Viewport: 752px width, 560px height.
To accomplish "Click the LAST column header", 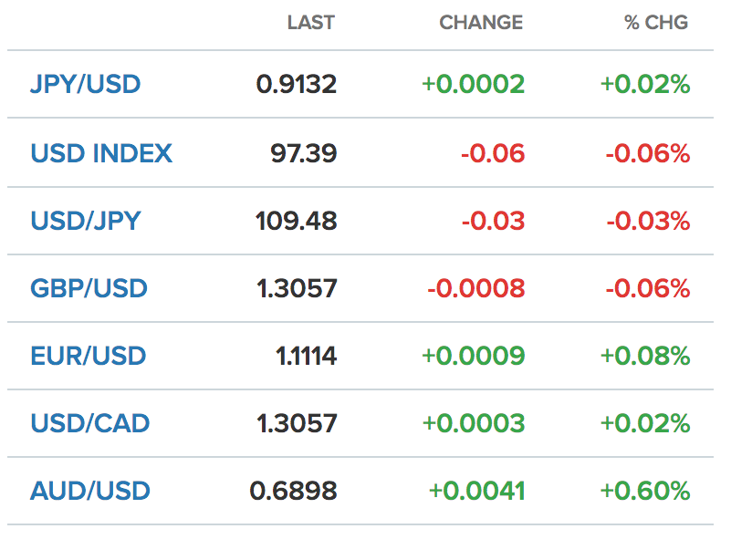I will click(311, 23).
